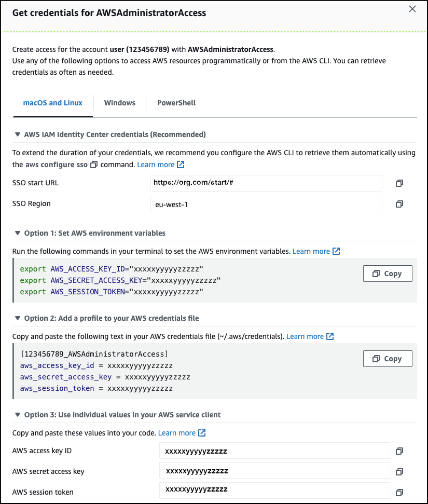Copy the AWS secret access key field
The width and height of the screenshot is (428, 504).
point(399,471)
